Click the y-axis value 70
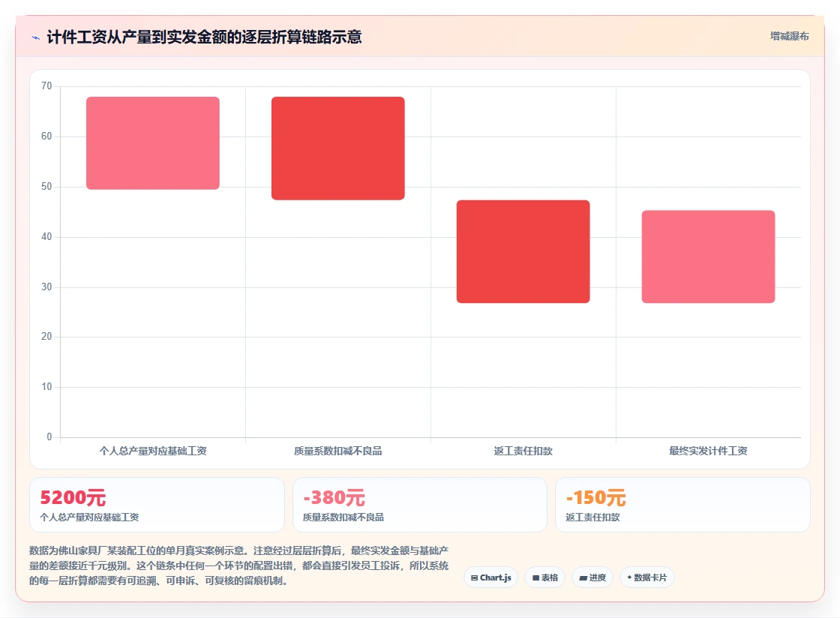The image size is (840, 618). pyautogui.click(x=46, y=86)
